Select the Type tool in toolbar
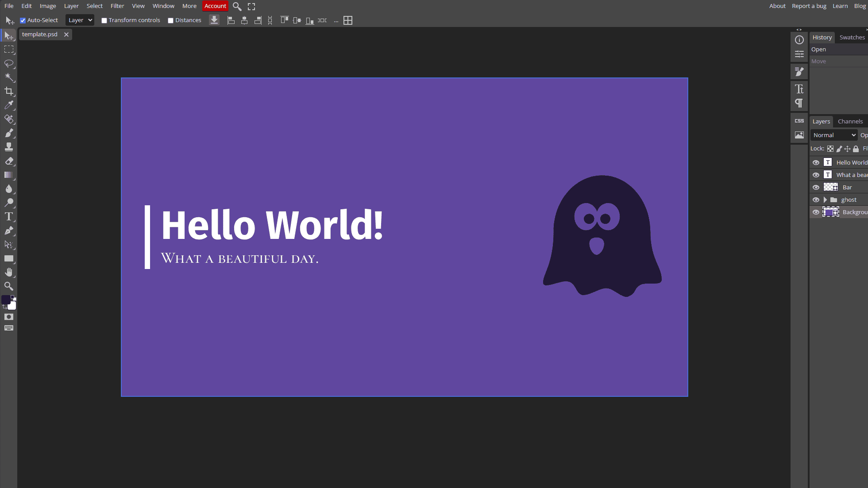The image size is (868, 488). click(x=9, y=217)
